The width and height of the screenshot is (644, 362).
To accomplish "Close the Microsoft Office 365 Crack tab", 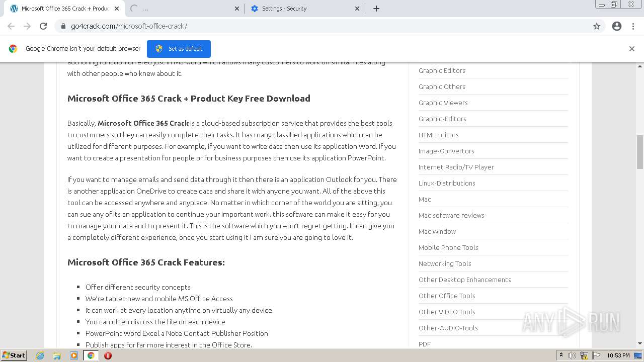I will pos(117,9).
